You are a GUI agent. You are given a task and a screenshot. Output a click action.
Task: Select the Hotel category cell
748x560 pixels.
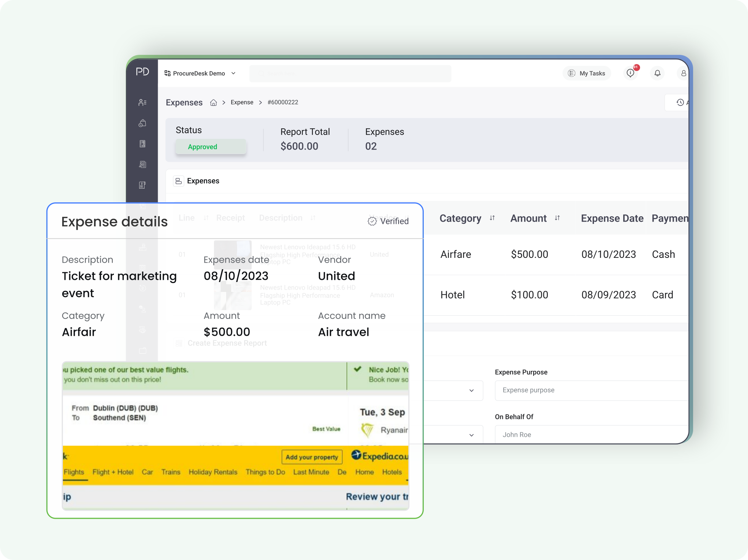(x=452, y=295)
